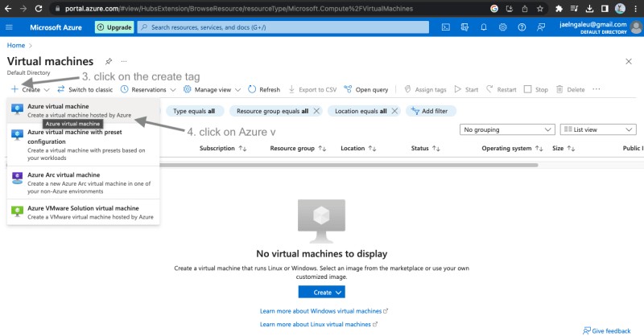Click the browser back arrow
The height and width of the screenshot is (336, 644).
8,8
